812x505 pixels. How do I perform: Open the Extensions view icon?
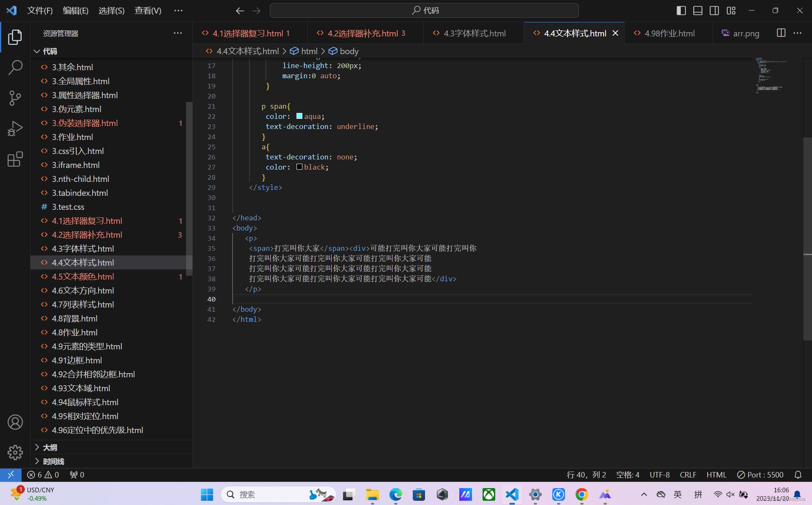coord(15,159)
